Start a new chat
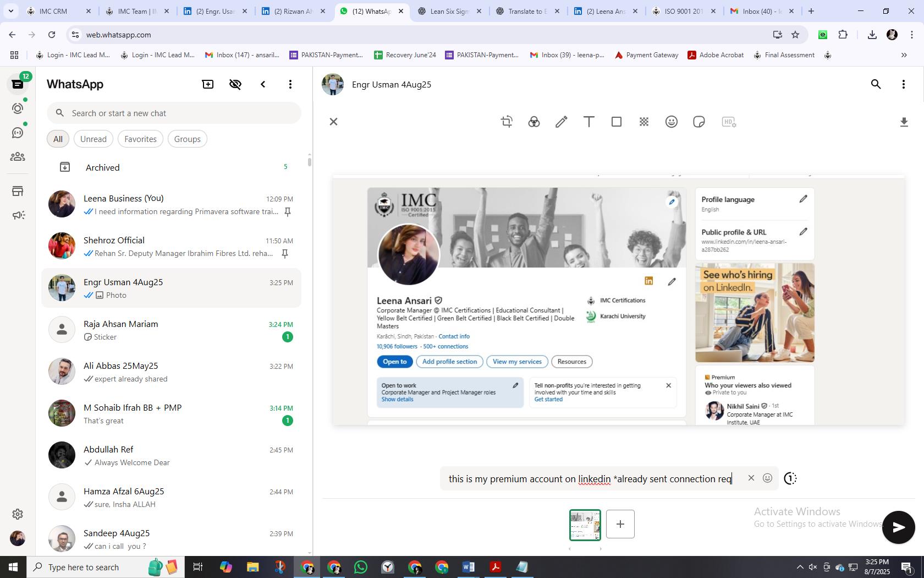 tap(208, 84)
